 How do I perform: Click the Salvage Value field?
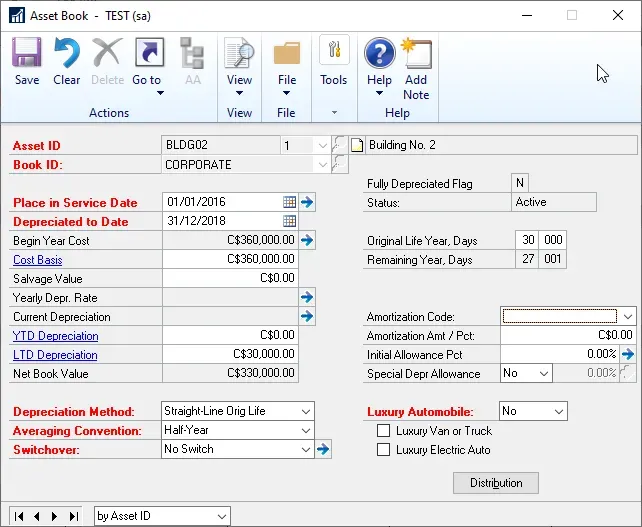[231, 278]
